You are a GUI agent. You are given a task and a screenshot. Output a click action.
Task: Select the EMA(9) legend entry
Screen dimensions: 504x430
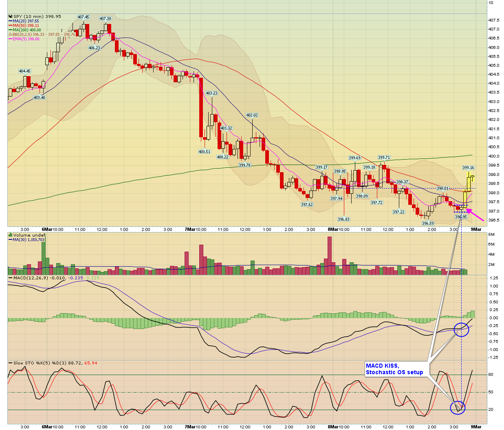26,39
